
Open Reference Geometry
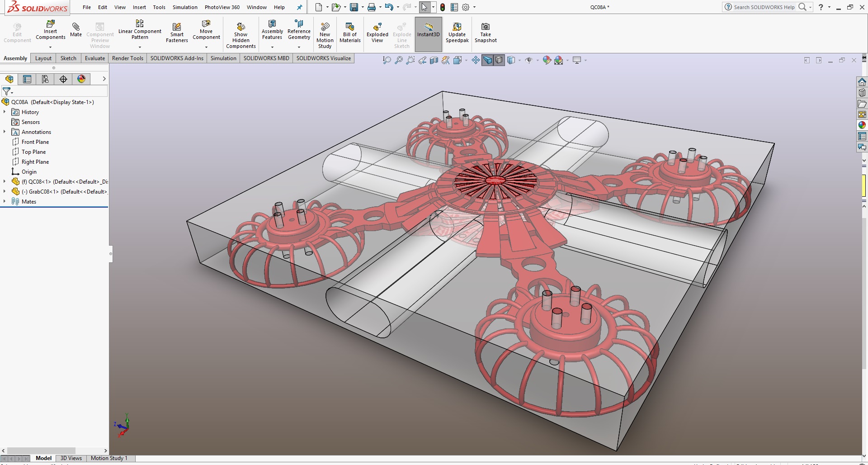click(x=299, y=30)
